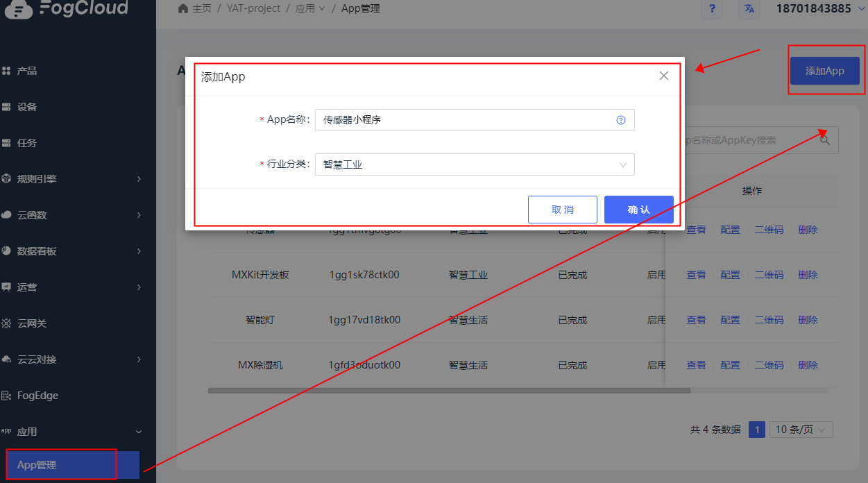Click the 添加App button

825,71
